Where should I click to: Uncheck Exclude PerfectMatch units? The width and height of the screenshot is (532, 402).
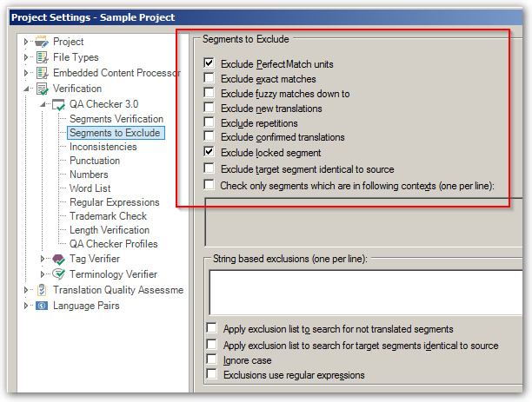(209, 63)
